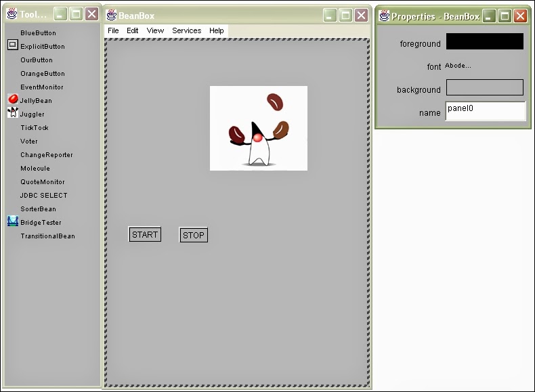Select JDBC SELECT in the ToolBox
The image size is (535, 392).
click(x=43, y=196)
